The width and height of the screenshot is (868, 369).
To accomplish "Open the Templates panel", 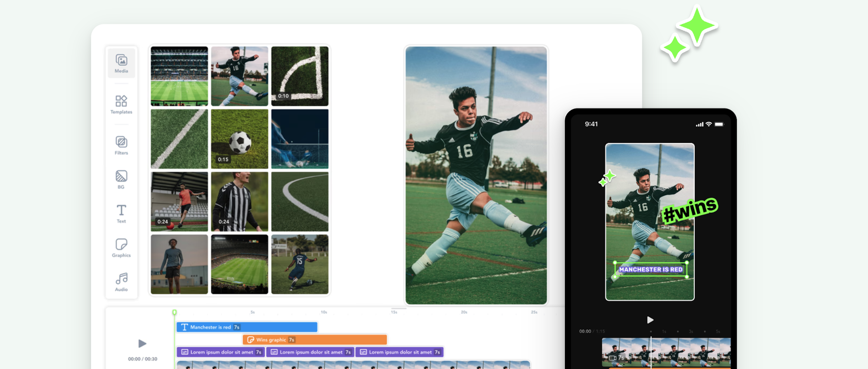I will click(x=121, y=104).
